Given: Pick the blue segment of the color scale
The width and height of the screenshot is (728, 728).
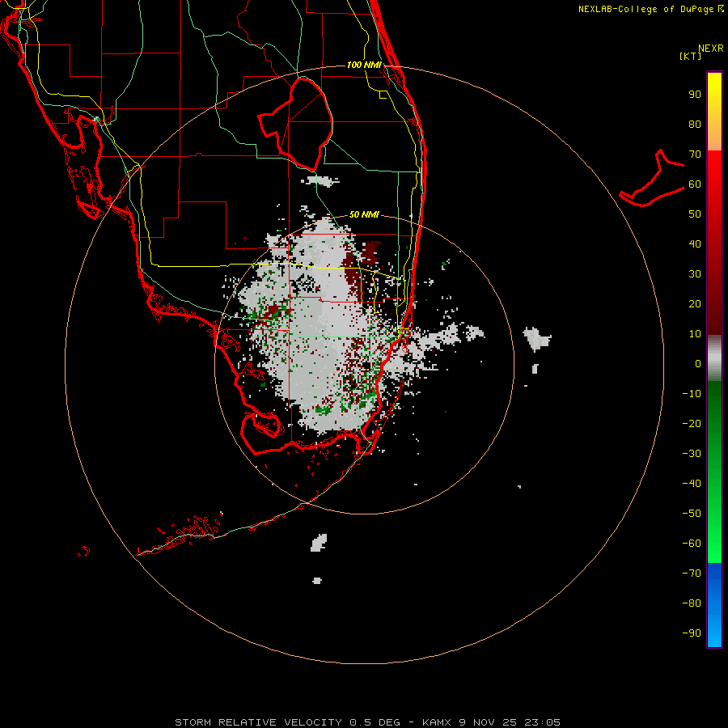Looking at the screenshot, I should click(x=714, y=605).
